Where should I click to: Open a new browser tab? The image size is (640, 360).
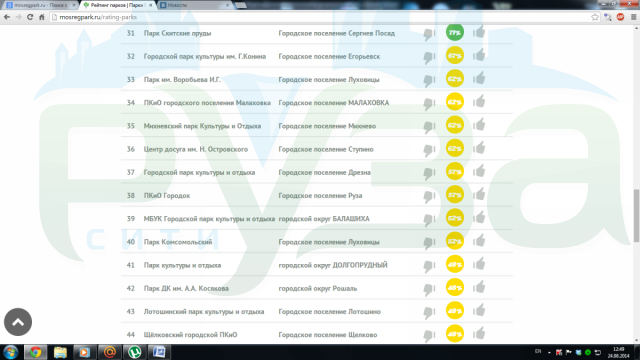[x=241, y=5]
